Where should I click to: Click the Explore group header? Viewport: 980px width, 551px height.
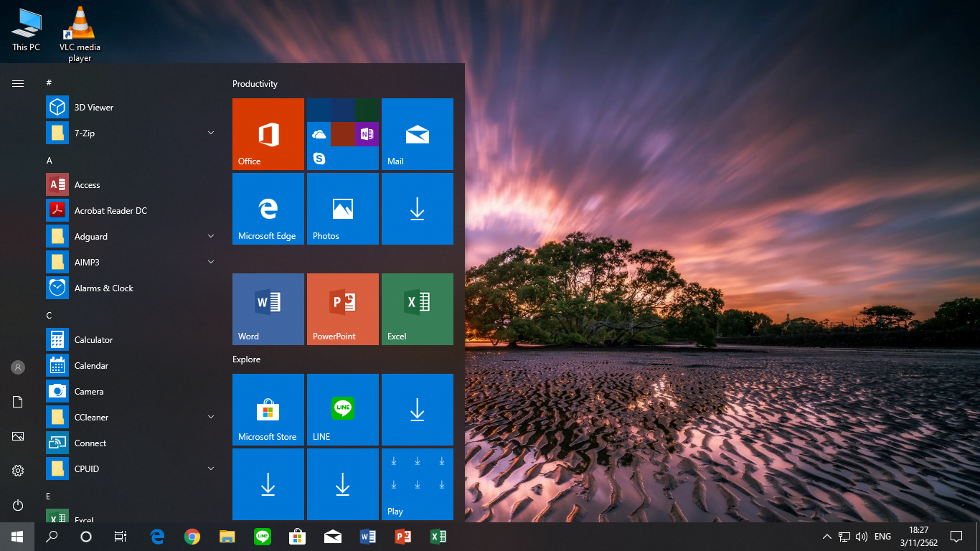click(246, 359)
